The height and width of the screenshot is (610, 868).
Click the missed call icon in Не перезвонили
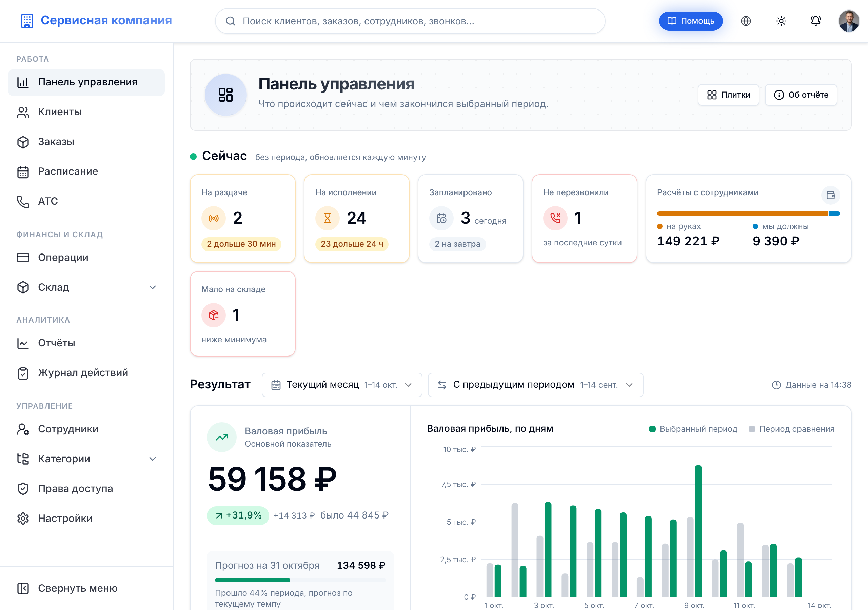[555, 218]
